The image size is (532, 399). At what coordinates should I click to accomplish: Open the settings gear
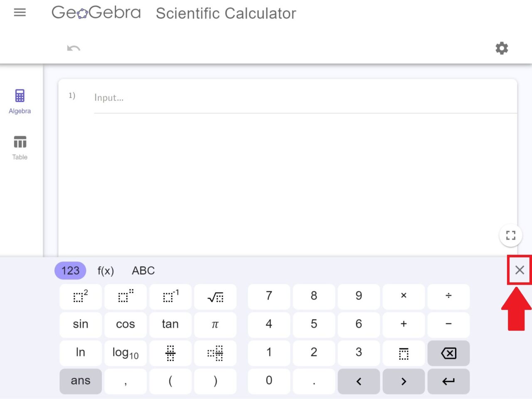tap(502, 48)
